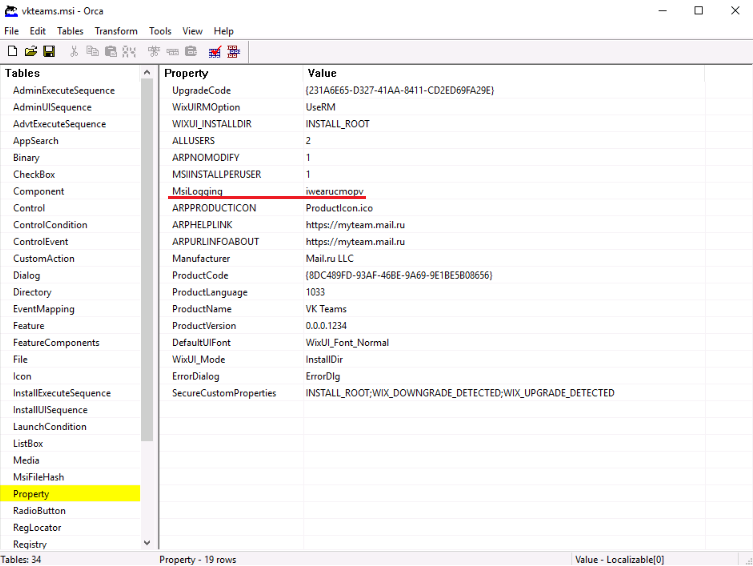753x566 pixels.
Task: Select the MsiLogging property row
Action: (197, 191)
